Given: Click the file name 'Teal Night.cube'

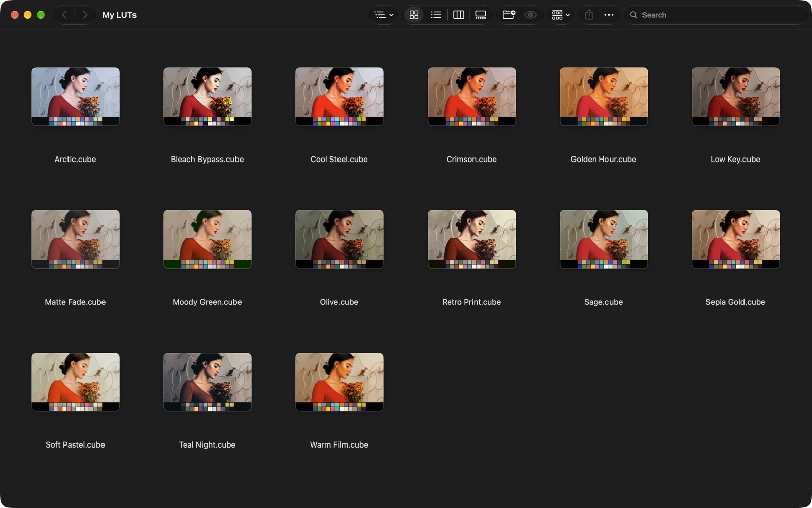Looking at the screenshot, I should pos(207,444).
